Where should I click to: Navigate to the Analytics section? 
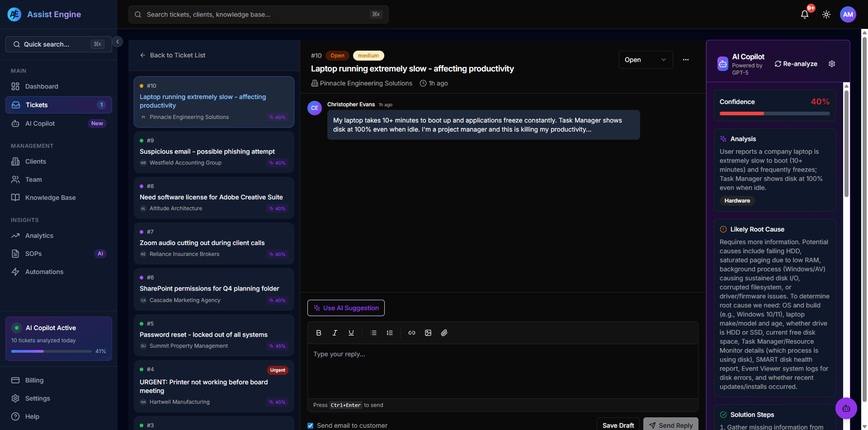[39, 236]
